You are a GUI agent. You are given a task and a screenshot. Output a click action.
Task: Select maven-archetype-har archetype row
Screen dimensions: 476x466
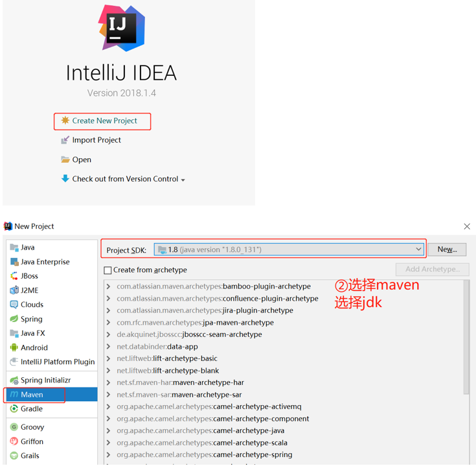[284, 382]
